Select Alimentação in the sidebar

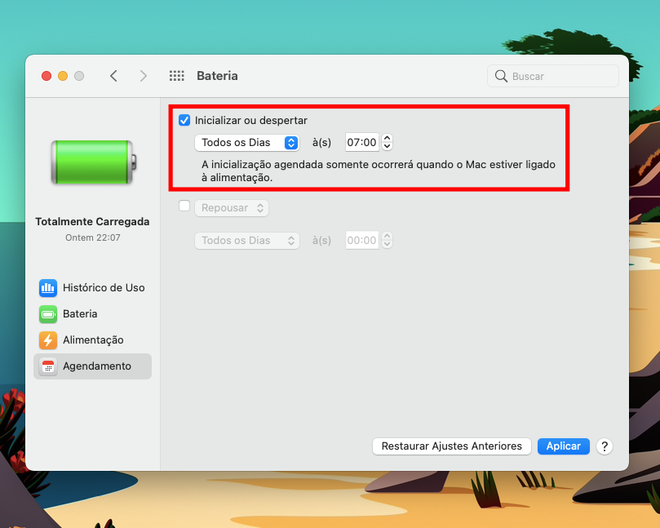tap(93, 340)
